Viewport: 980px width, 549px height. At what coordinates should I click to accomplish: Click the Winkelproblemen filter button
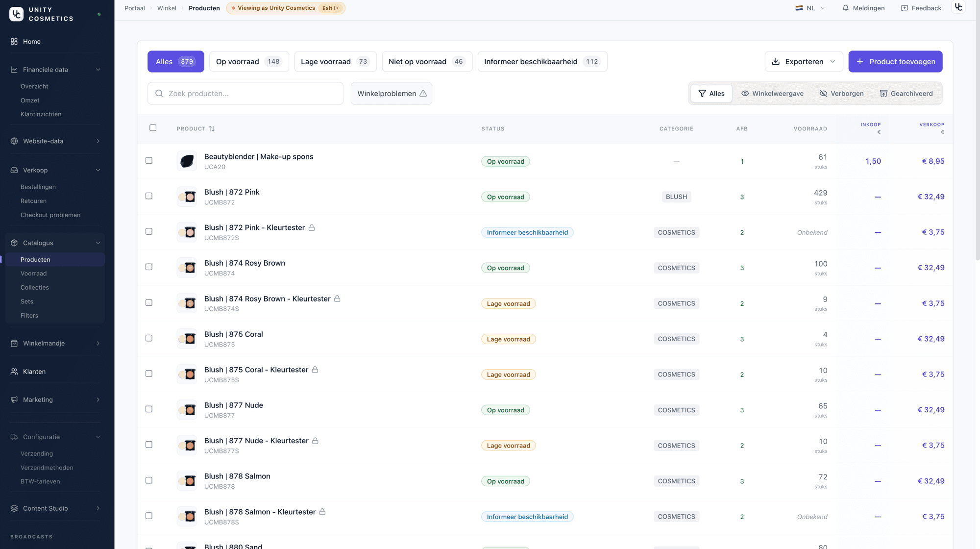[x=392, y=94]
